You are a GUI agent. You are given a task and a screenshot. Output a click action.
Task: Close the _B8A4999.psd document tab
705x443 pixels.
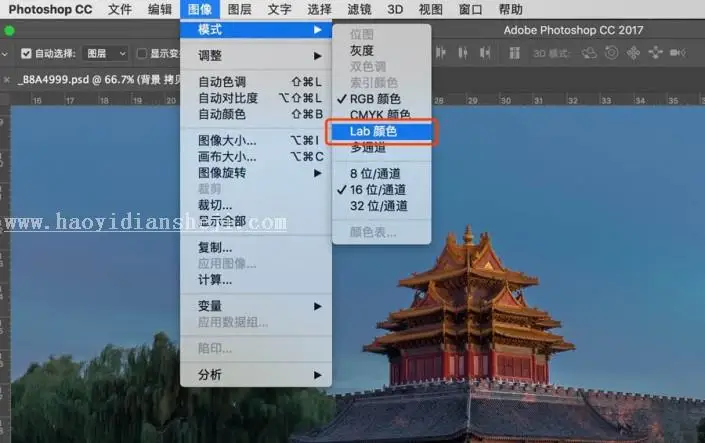(7, 80)
